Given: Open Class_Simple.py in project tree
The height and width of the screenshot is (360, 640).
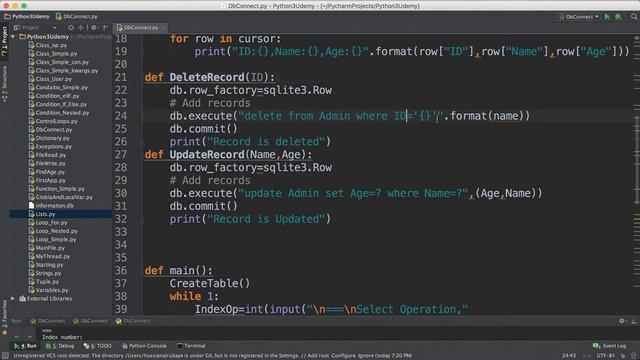Looking at the screenshot, I should point(52,53).
